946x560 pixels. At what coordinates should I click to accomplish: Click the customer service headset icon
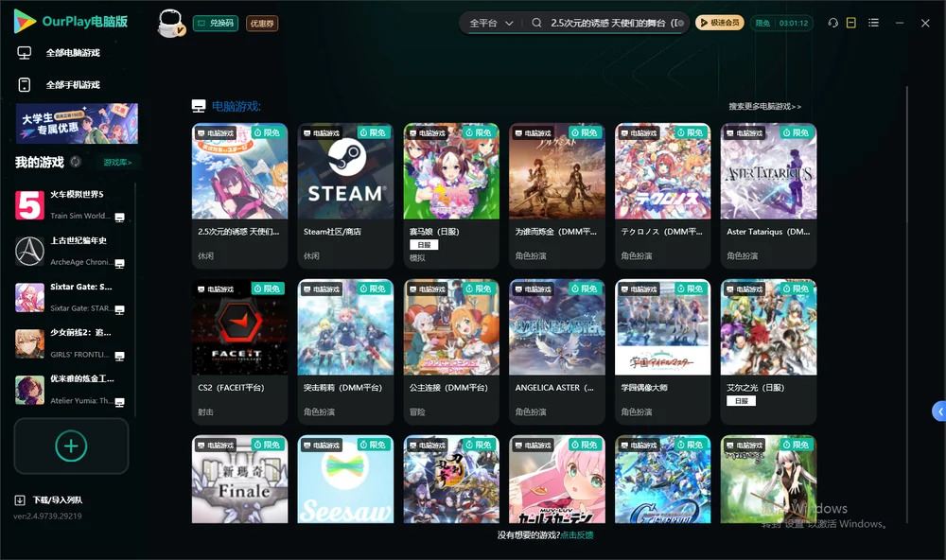(x=832, y=23)
